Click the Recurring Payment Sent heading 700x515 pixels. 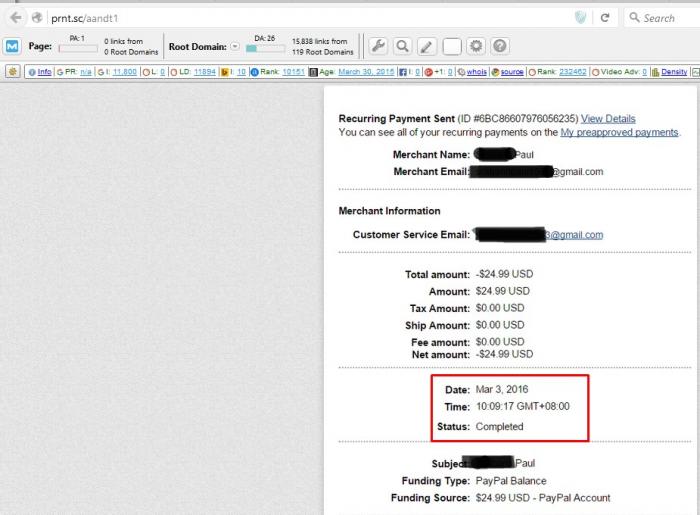point(396,119)
